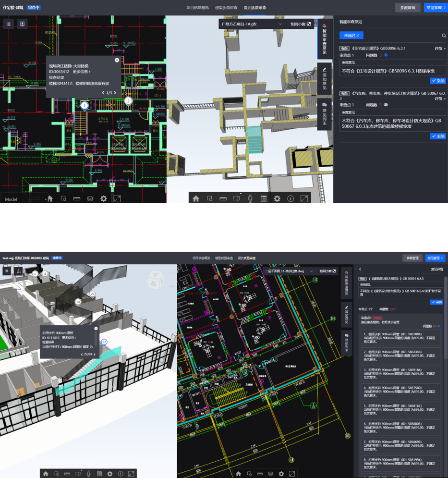Select issue item with ID 5861884

[400, 337]
